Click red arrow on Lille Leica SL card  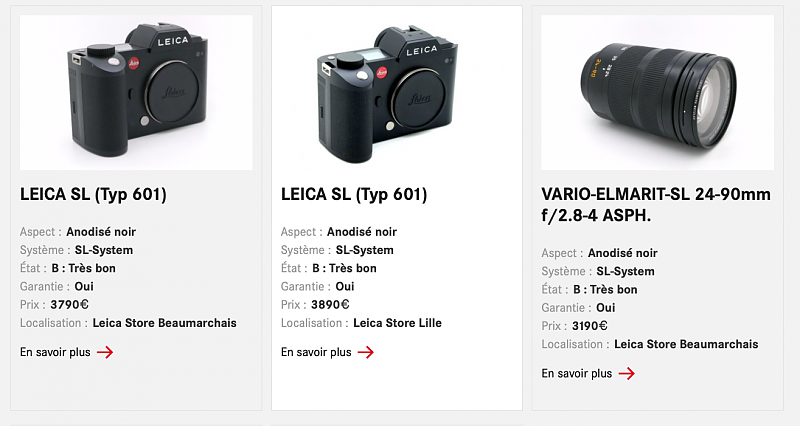click(x=366, y=352)
